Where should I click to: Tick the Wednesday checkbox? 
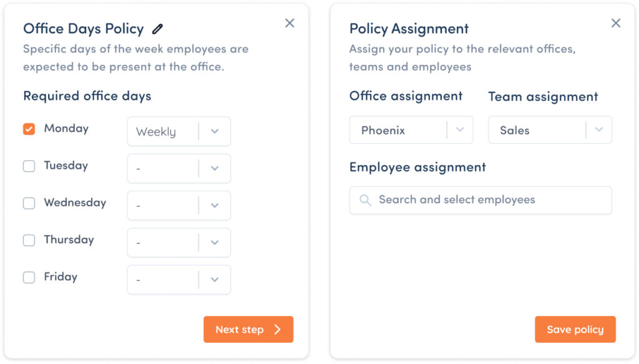[29, 203]
